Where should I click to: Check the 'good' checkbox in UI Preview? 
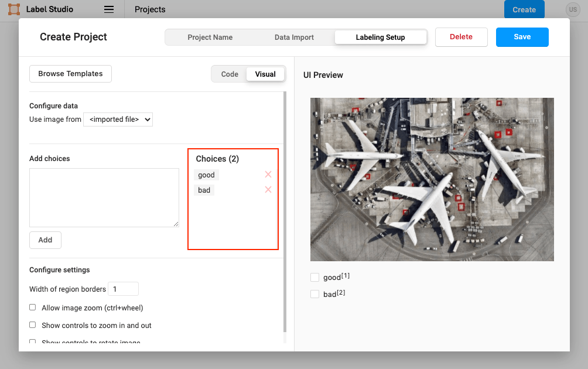coord(314,277)
